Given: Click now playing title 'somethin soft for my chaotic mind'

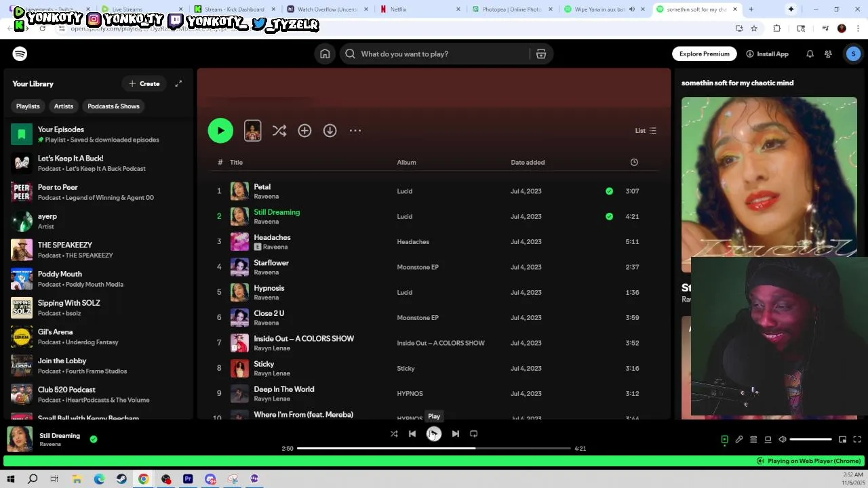Looking at the screenshot, I should pyautogui.click(x=737, y=83).
